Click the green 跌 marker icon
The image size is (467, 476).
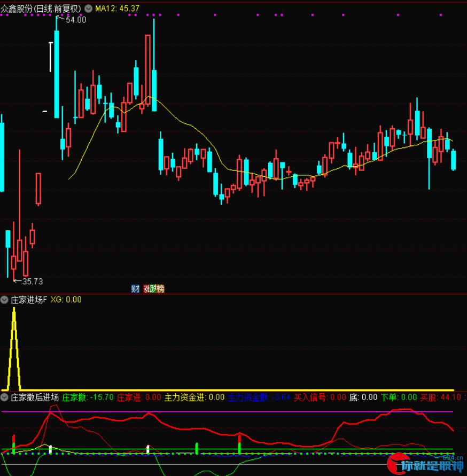152,288
